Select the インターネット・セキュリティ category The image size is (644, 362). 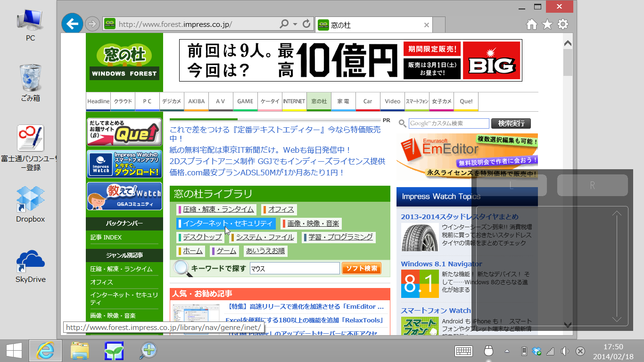click(x=226, y=224)
